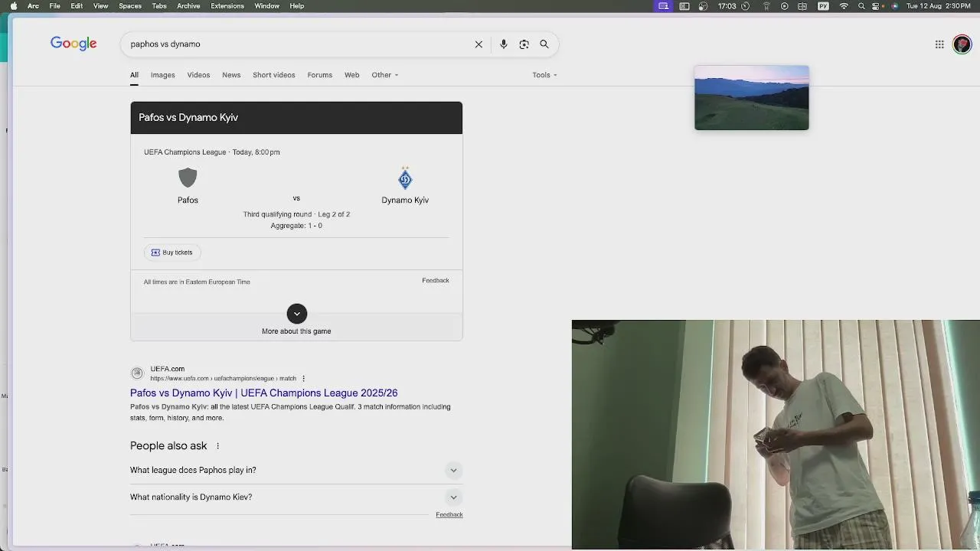Image resolution: width=980 pixels, height=551 pixels.
Task: Open the Tools dropdown
Action: (x=544, y=75)
